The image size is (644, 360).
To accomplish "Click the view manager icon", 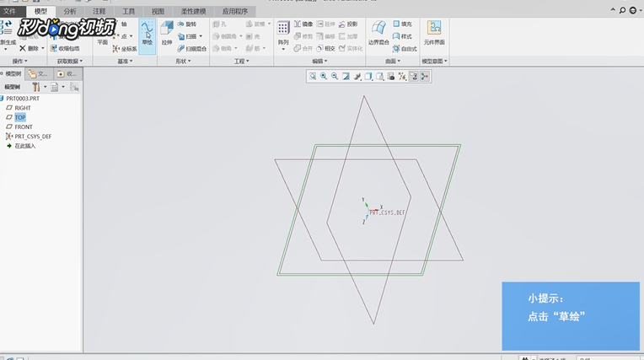I will 391,77.
